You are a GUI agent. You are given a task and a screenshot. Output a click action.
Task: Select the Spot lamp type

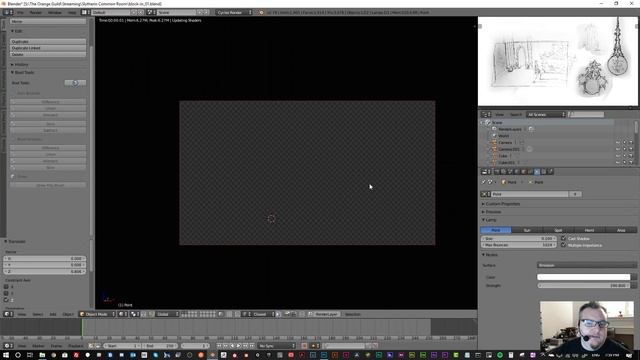pos(558,230)
